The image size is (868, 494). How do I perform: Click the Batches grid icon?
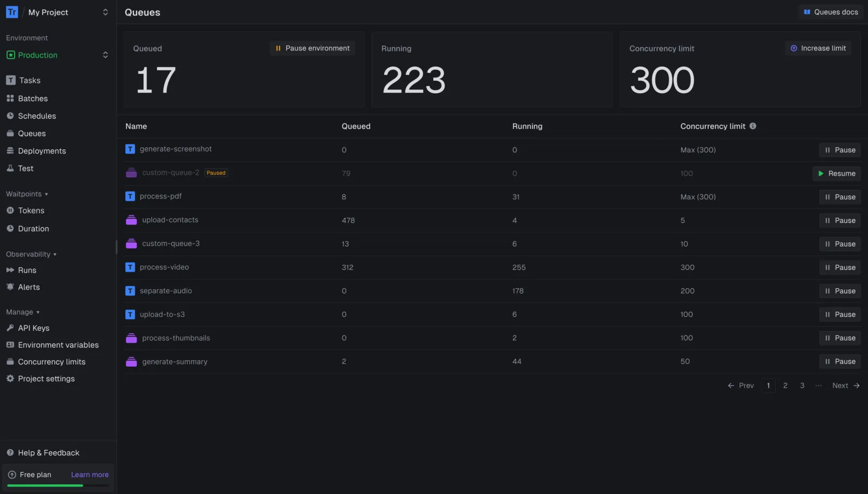[10, 98]
